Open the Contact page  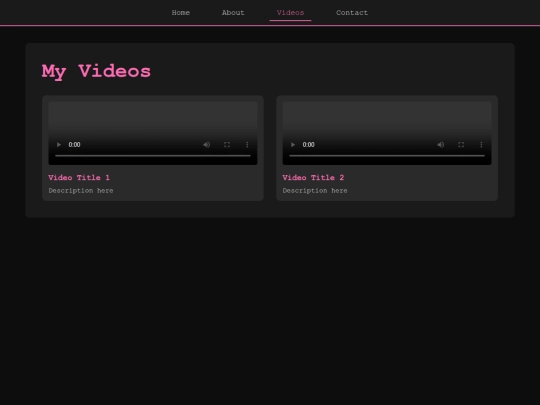(352, 13)
